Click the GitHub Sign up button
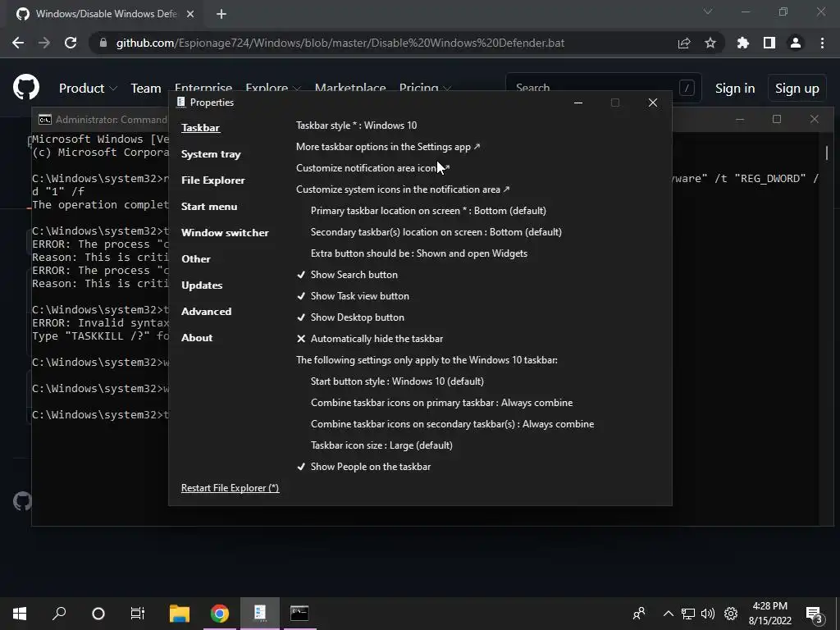Viewport: 840px width, 630px height. [x=797, y=89]
